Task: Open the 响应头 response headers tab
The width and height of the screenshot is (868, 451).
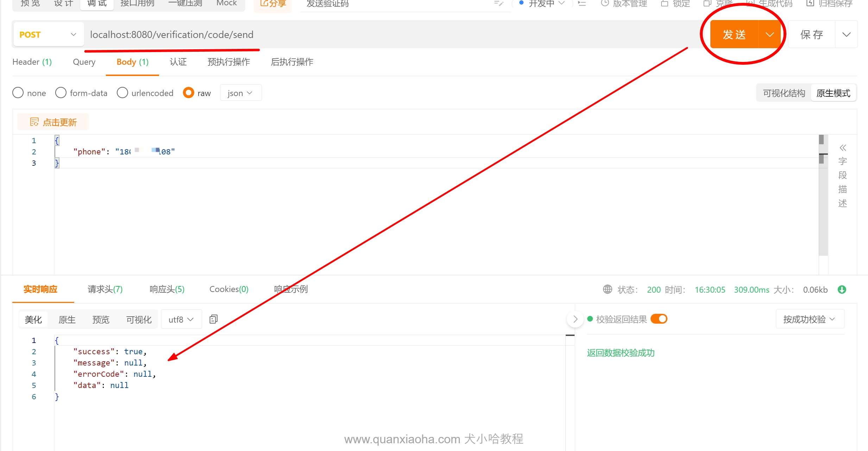Action: coord(167,289)
